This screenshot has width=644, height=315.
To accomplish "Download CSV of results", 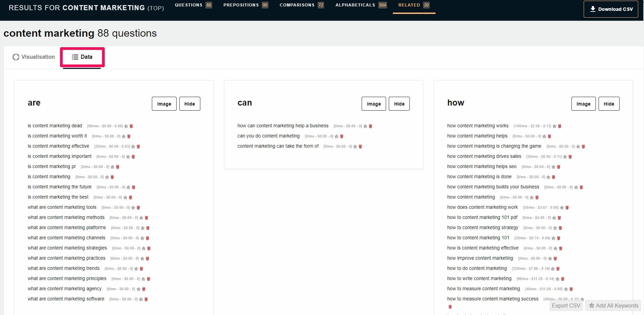I will tap(611, 9).
